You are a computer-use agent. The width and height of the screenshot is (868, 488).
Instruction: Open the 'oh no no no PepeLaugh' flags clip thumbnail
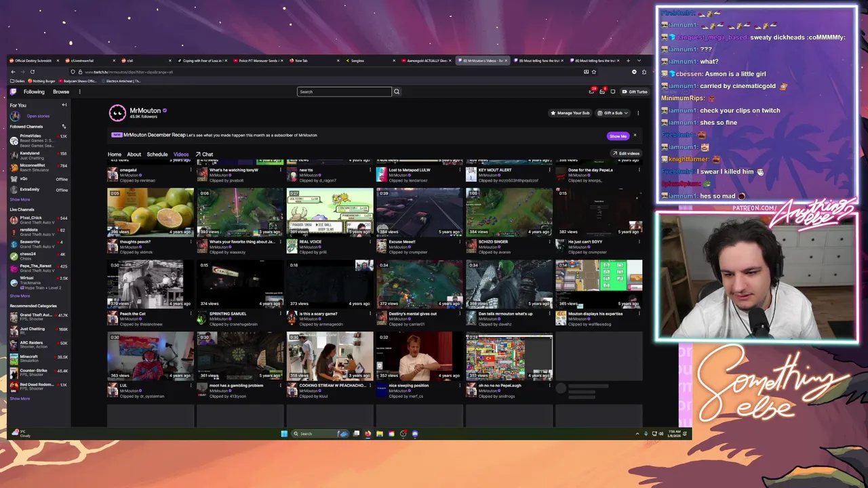[509, 356]
